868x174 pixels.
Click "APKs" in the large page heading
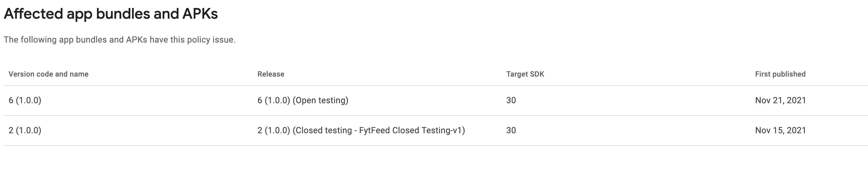point(200,14)
